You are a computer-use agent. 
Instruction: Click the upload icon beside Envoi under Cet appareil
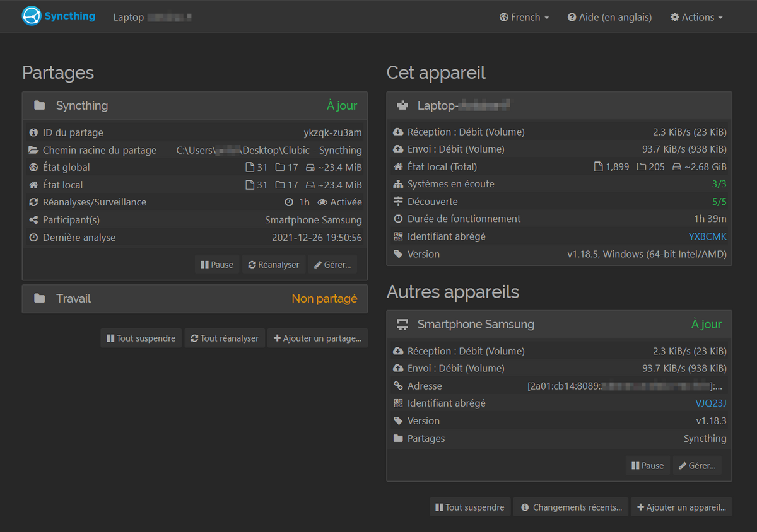tap(398, 149)
